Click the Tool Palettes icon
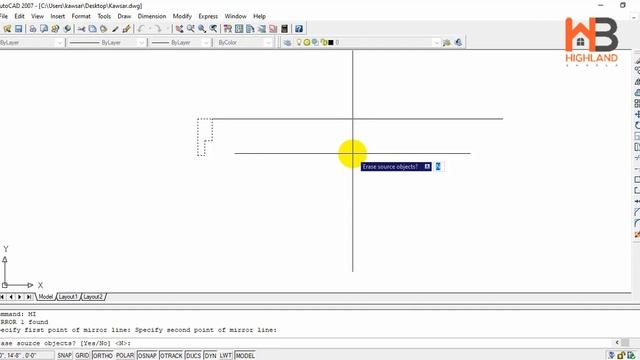 click(x=250, y=29)
